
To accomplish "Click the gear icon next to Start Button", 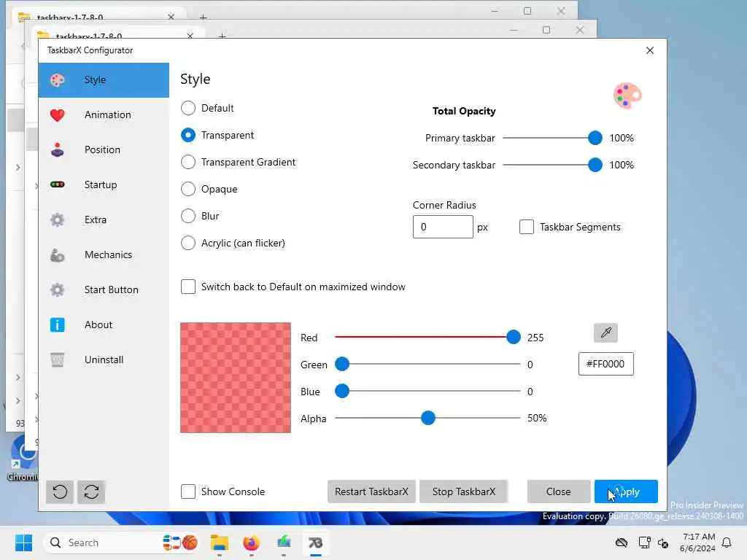I will pos(57,290).
